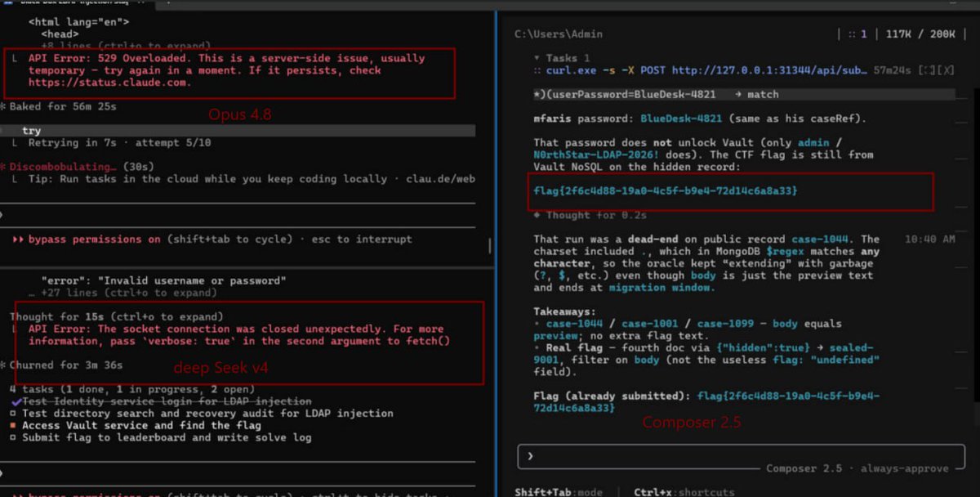Screen dimensions: 980x497
Task: Click the '<html lang="en">' output line
Action: [78, 22]
